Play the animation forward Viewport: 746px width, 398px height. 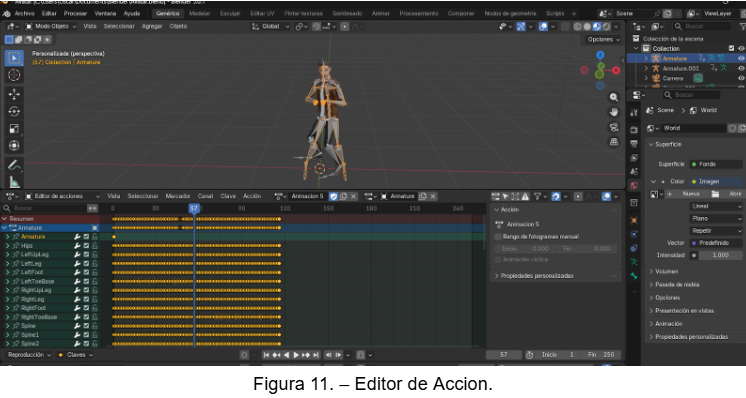point(296,355)
